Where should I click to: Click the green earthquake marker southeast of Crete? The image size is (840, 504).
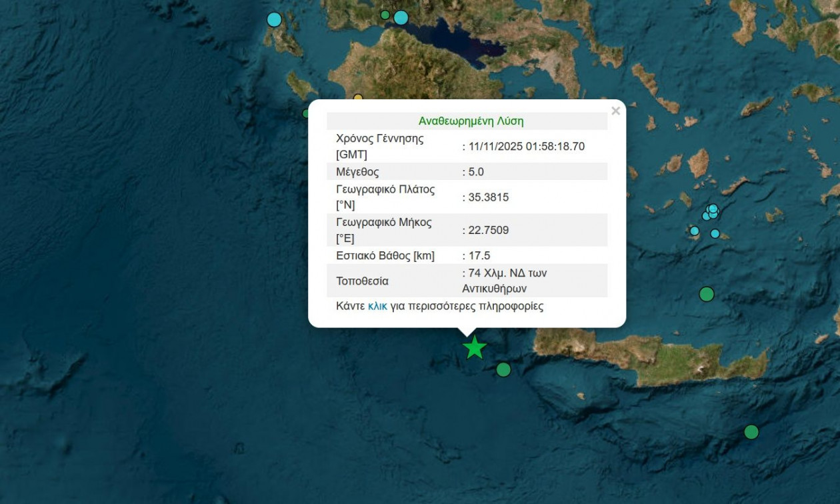click(751, 432)
